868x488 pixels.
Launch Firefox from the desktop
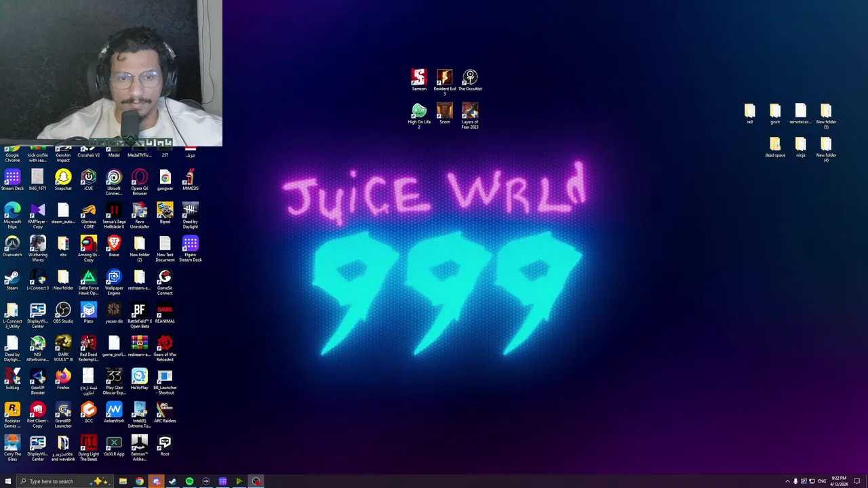coord(63,378)
